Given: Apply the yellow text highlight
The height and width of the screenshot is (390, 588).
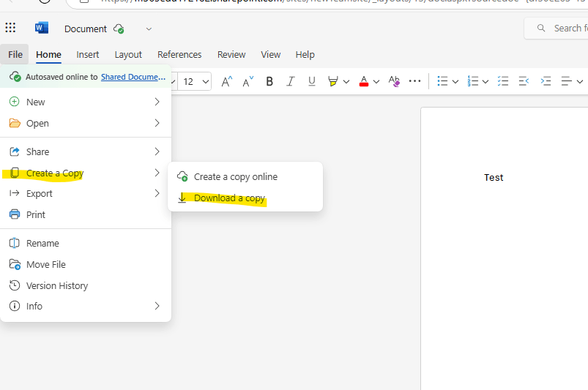Looking at the screenshot, I should point(332,81).
